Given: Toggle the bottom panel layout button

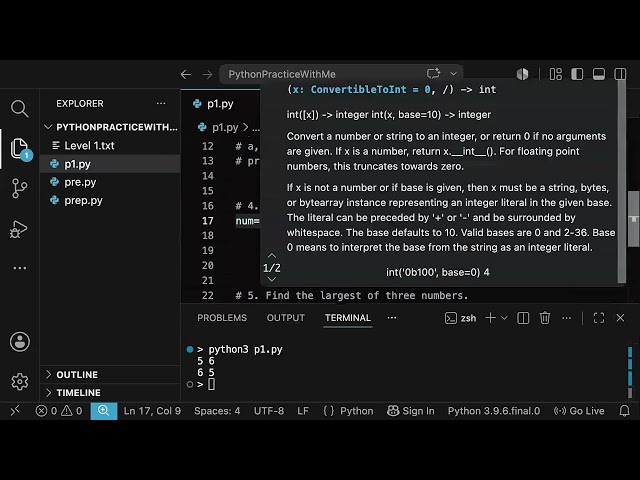Looking at the screenshot, I should pos(598,74).
